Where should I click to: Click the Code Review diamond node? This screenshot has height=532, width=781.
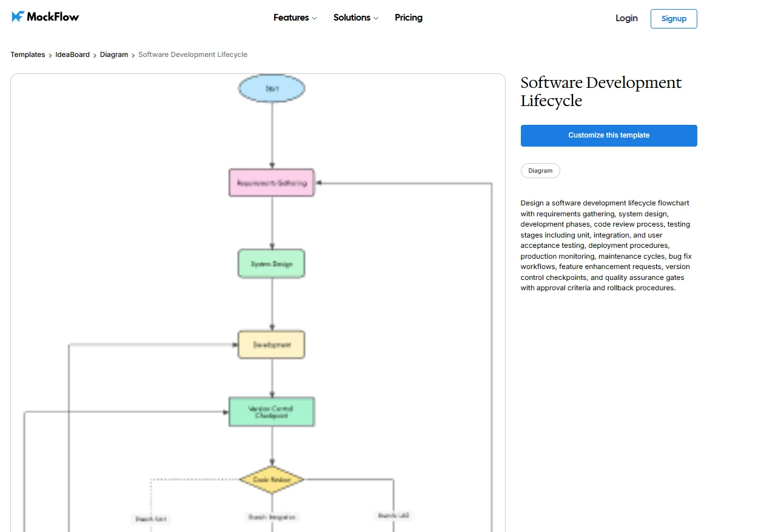tap(272, 479)
